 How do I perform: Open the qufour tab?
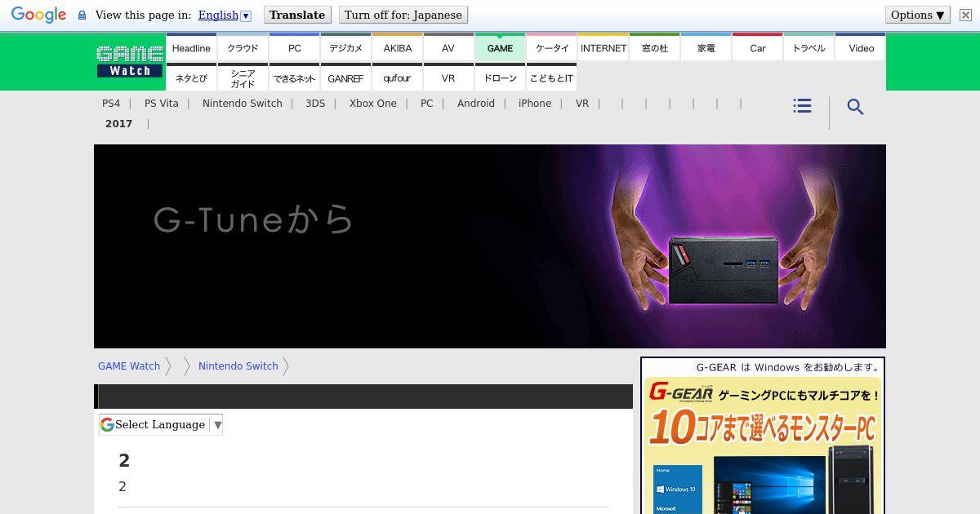(397, 78)
